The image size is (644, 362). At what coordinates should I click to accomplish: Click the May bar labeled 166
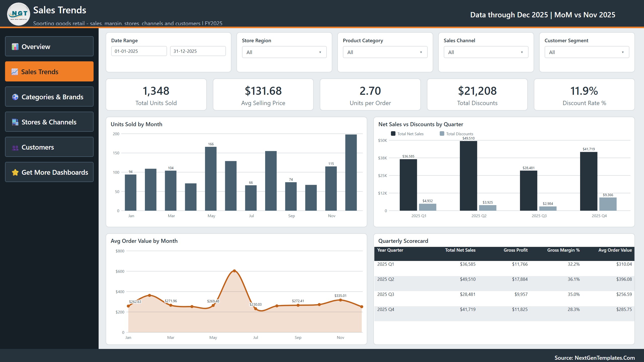(x=211, y=179)
